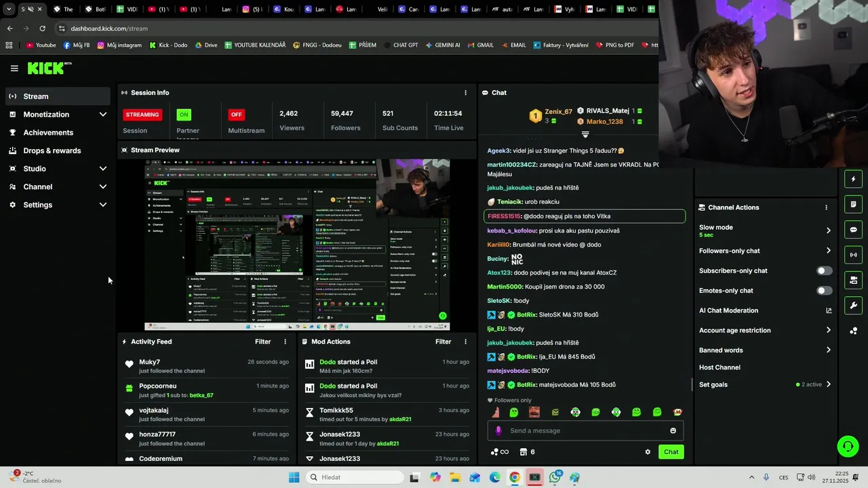Open Account age restriction chevron
Image resolution: width=868 pixels, height=488 pixels.
[829, 330]
